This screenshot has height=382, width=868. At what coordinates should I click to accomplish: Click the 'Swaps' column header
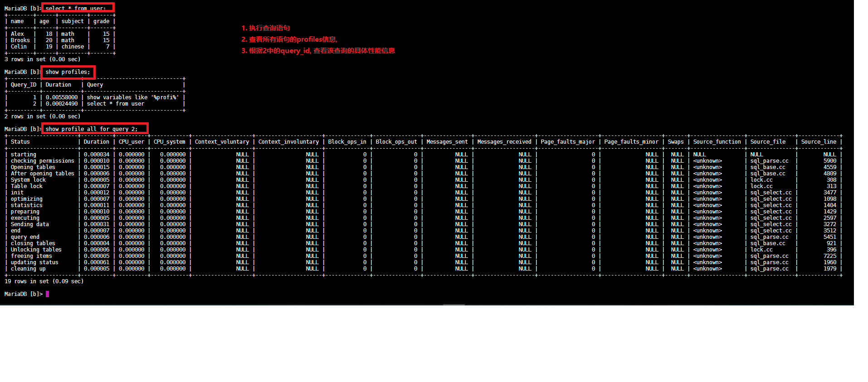coord(676,142)
